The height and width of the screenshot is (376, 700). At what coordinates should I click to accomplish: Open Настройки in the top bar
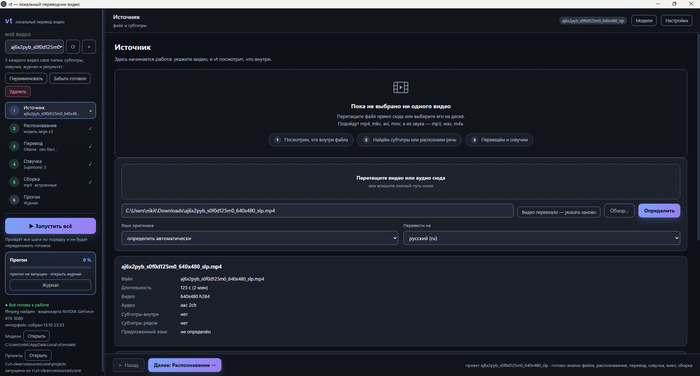[676, 21]
